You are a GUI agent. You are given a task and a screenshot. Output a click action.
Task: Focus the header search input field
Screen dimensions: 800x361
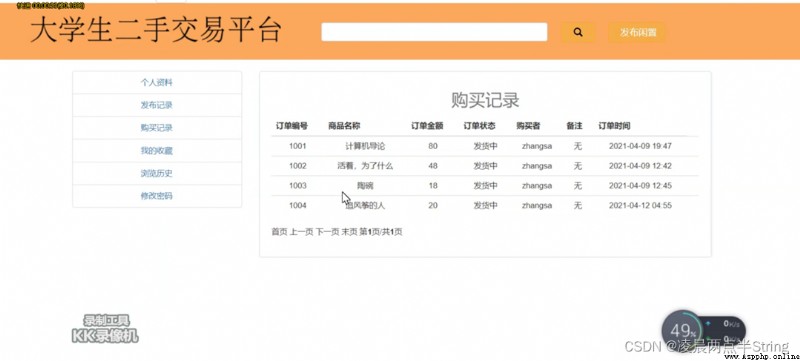[434, 32]
